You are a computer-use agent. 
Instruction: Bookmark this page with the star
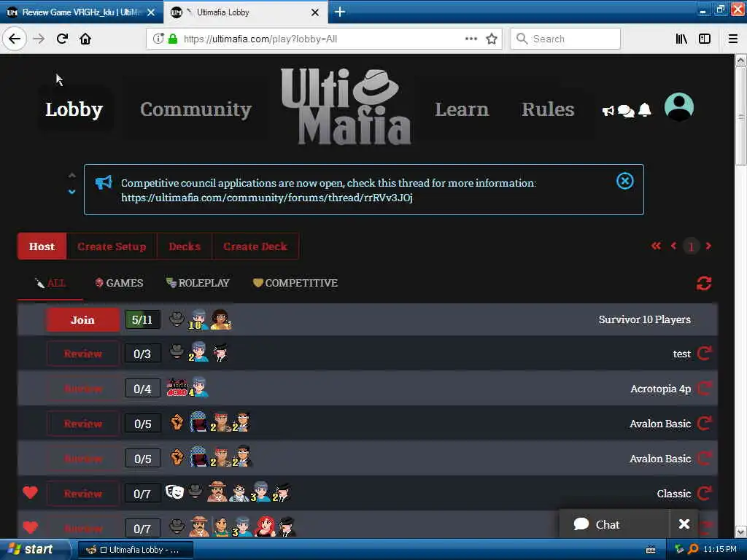(x=491, y=39)
